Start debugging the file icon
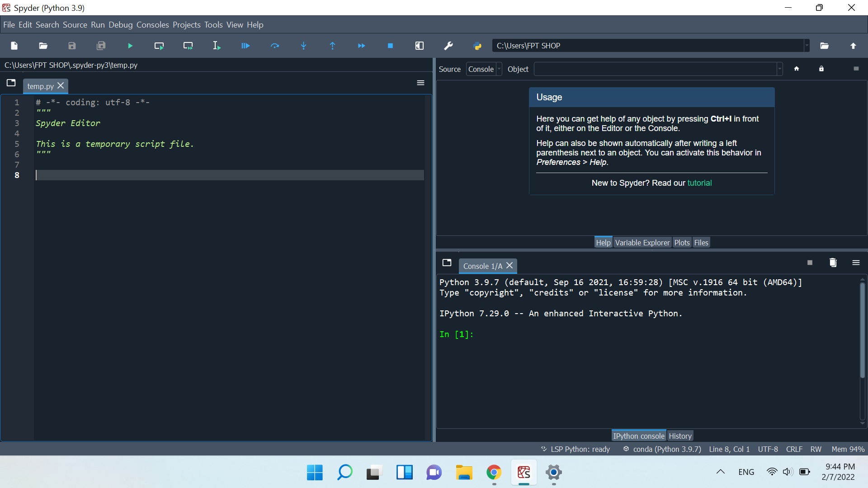This screenshot has width=868, height=488. (245, 46)
